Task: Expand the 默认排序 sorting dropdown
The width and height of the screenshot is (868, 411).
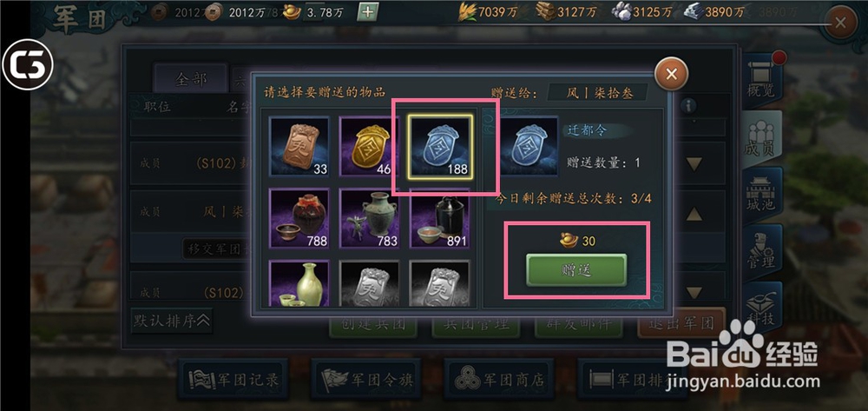Action: click(x=172, y=321)
